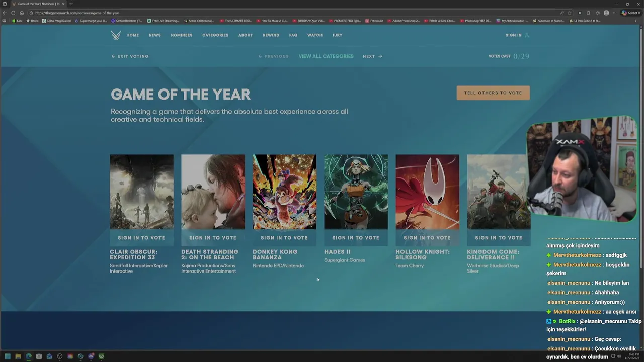This screenshot has width=644, height=362.
Task: Open the Freesound bookmark
Action: [374, 21]
